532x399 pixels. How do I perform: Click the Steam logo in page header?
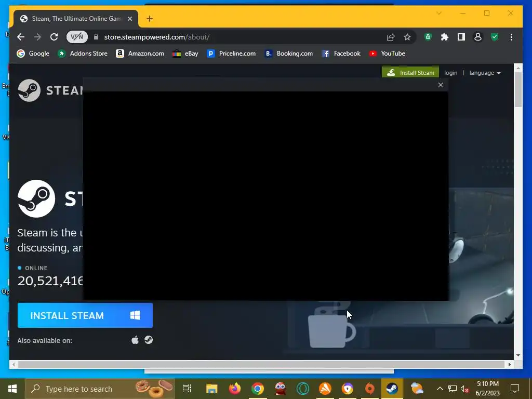pyautogui.click(x=50, y=90)
